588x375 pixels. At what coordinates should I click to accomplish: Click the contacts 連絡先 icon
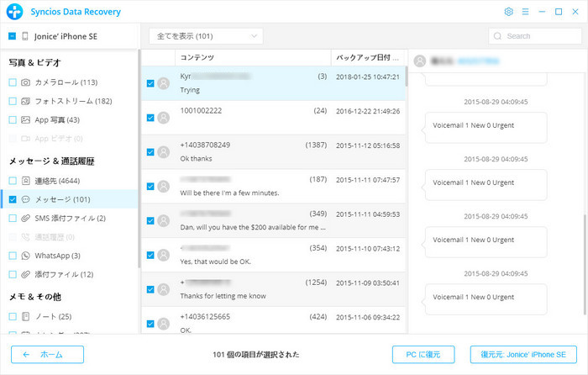point(25,181)
